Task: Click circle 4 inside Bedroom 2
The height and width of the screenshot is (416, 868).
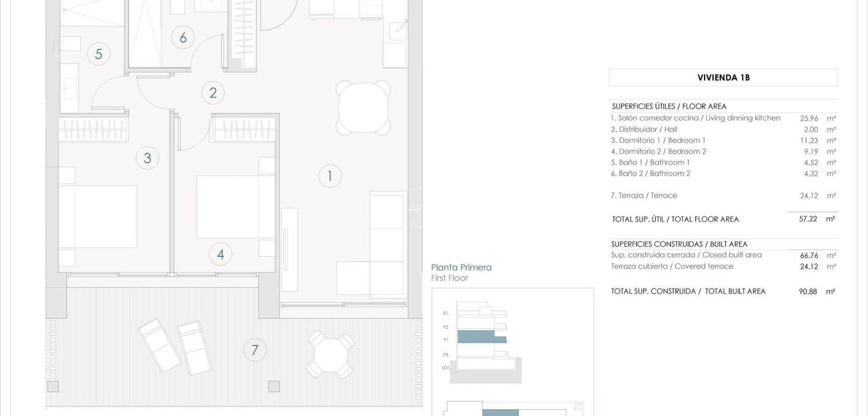Action: click(x=220, y=254)
